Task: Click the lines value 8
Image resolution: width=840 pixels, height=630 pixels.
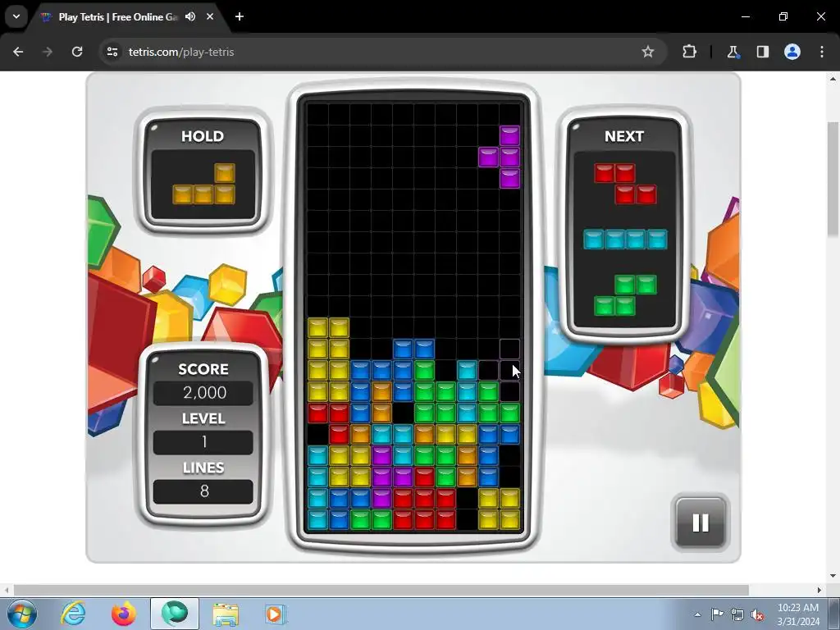Action: click(x=204, y=491)
